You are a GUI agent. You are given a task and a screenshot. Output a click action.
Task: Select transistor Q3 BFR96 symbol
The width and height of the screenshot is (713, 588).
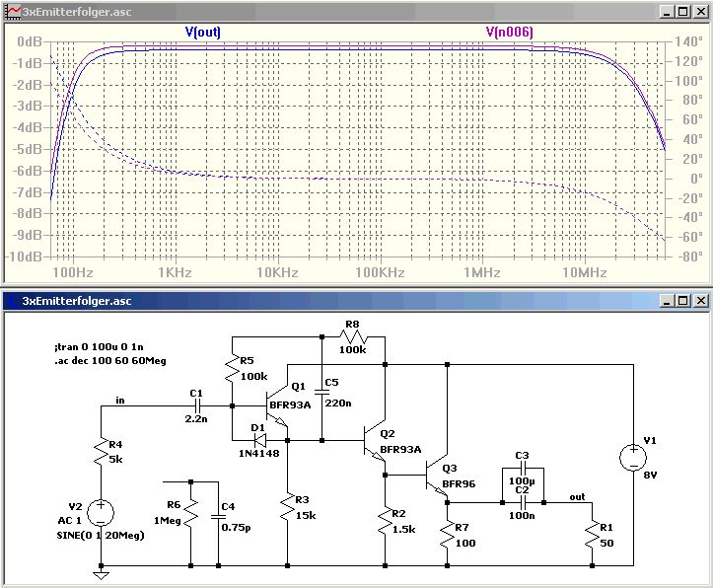[437, 476]
